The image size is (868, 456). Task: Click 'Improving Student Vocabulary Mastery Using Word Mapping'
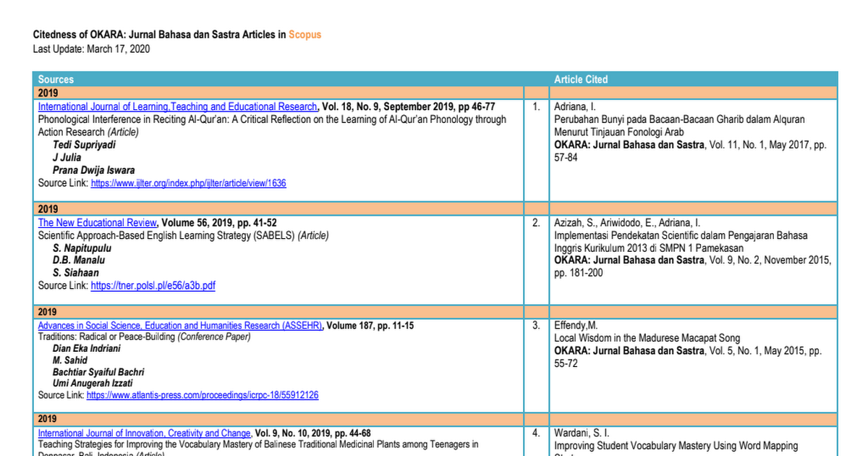click(676, 446)
